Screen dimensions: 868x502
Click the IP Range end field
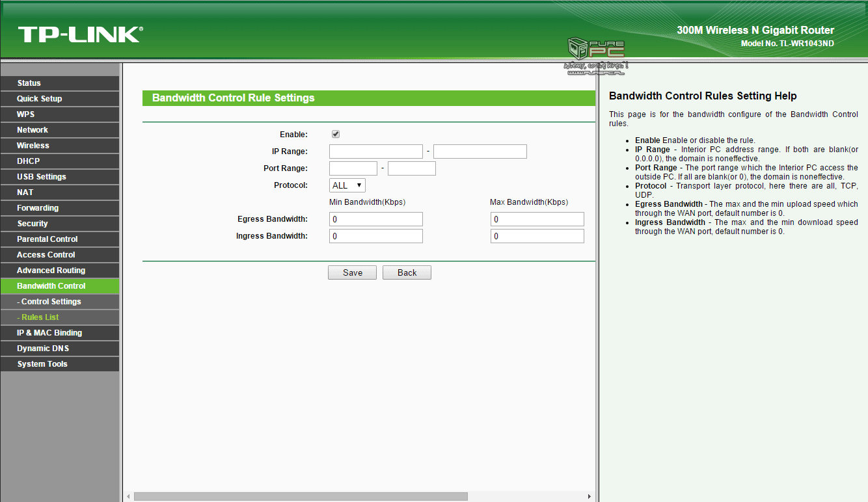coord(480,152)
